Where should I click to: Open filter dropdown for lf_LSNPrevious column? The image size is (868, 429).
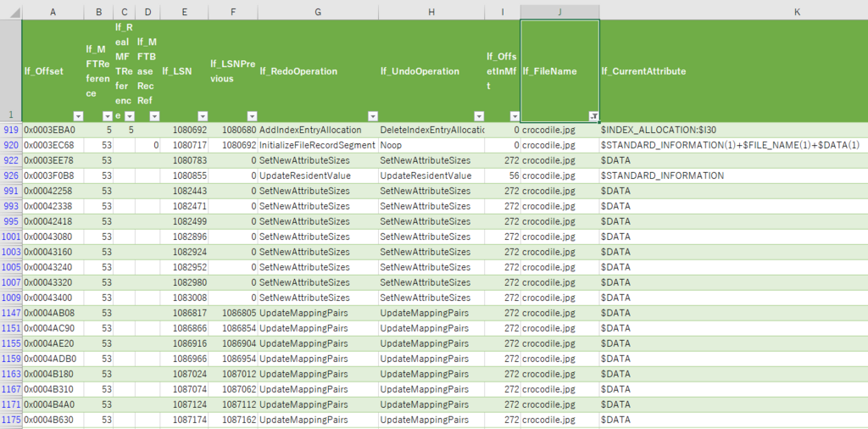tap(252, 116)
